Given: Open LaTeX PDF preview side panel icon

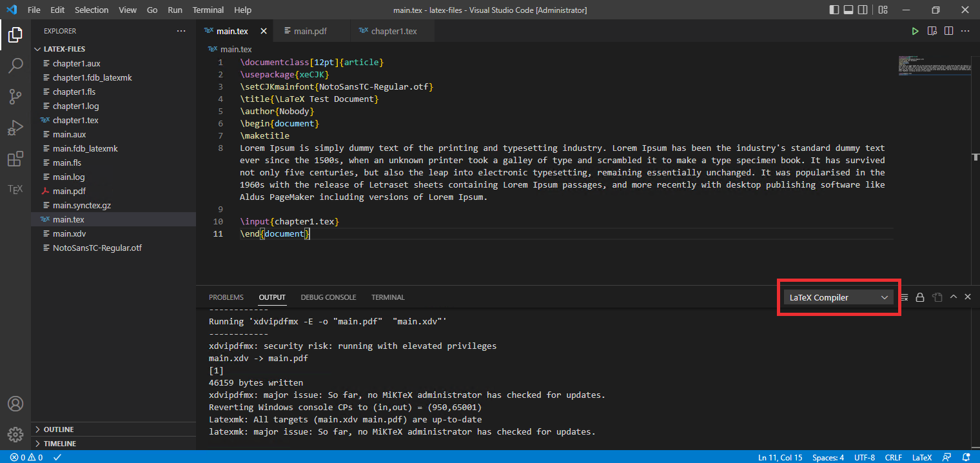Looking at the screenshot, I should 932,31.
